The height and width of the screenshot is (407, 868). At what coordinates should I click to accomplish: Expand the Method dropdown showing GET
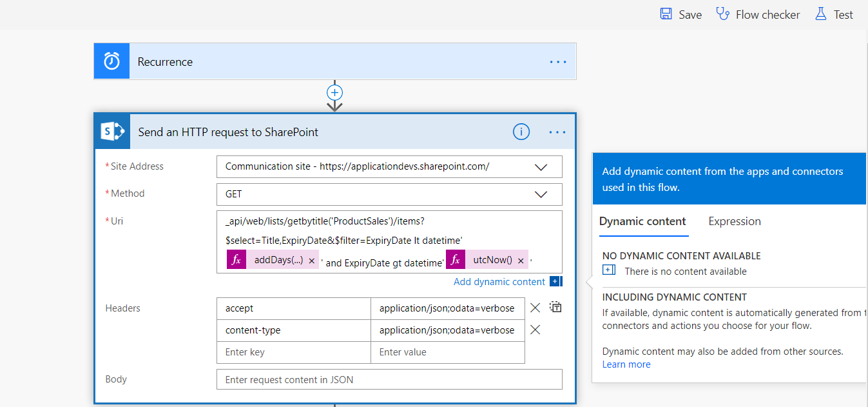(x=541, y=194)
